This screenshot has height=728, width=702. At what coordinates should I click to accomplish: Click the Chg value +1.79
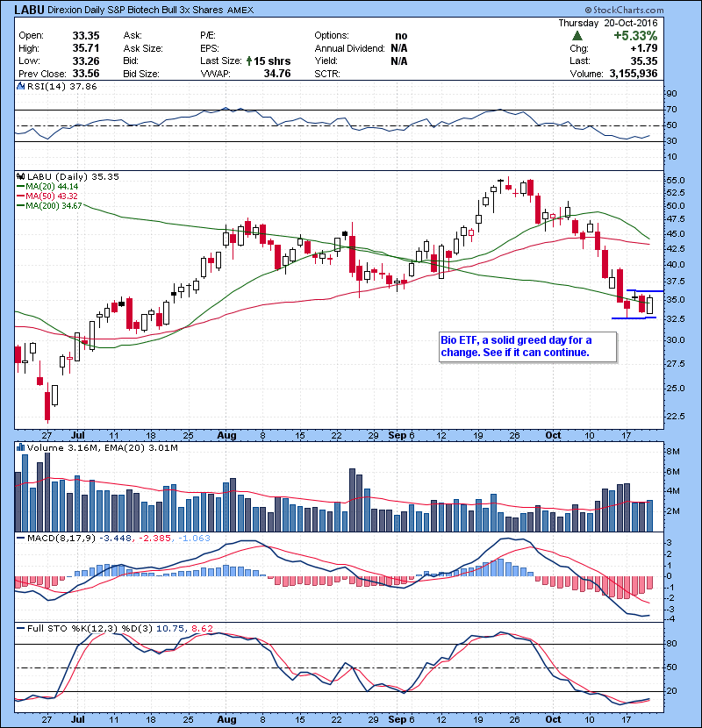[x=644, y=48]
